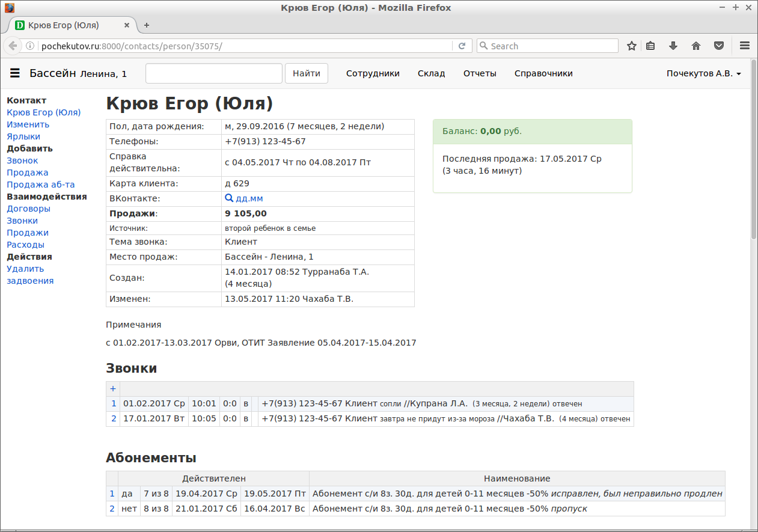Screen dimensions: 758x532
Task: Open subscription row 2 link
Action: pyautogui.click(x=112, y=509)
